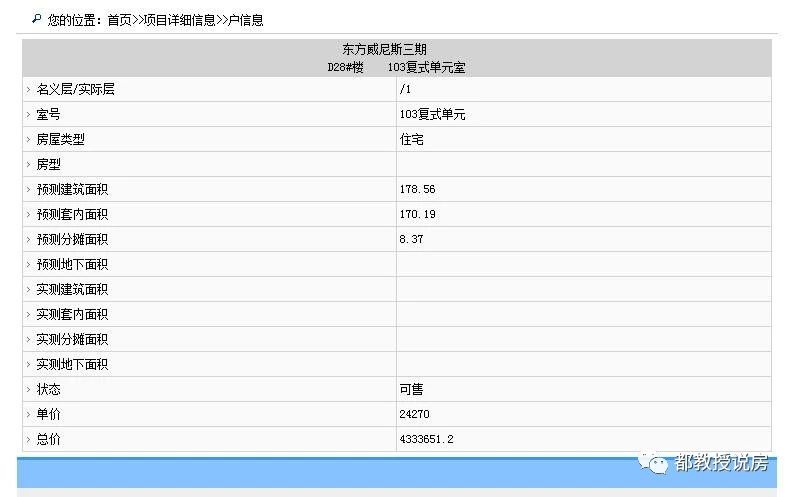This screenshot has width=795, height=497.
Task: Click the unit price value 24270
Action: [x=414, y=414]
